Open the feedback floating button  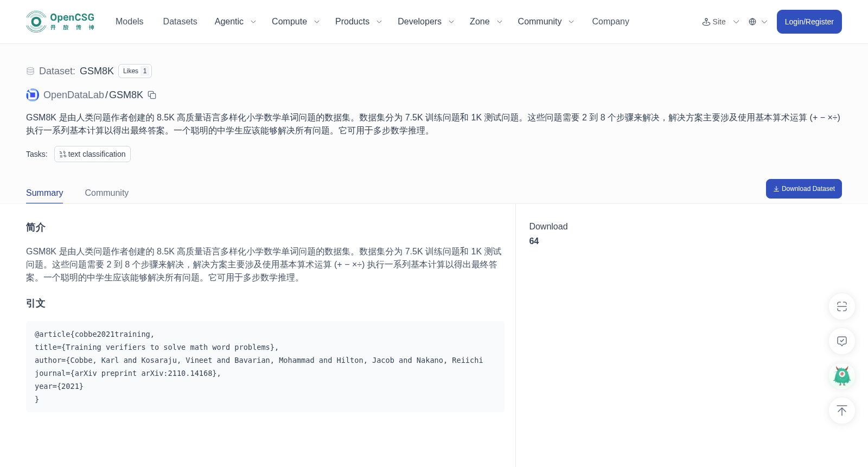[842, 341]
